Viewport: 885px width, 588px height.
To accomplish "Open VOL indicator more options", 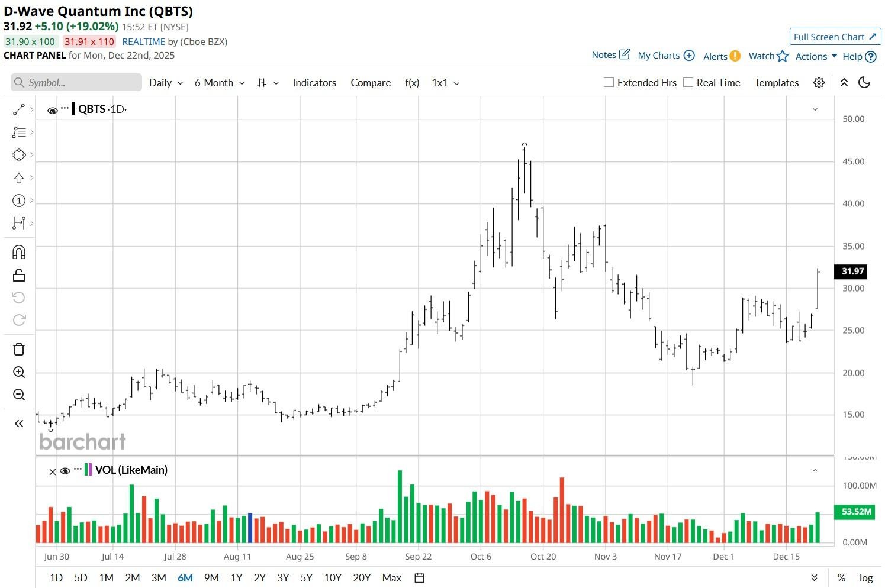I will (78, 469).
